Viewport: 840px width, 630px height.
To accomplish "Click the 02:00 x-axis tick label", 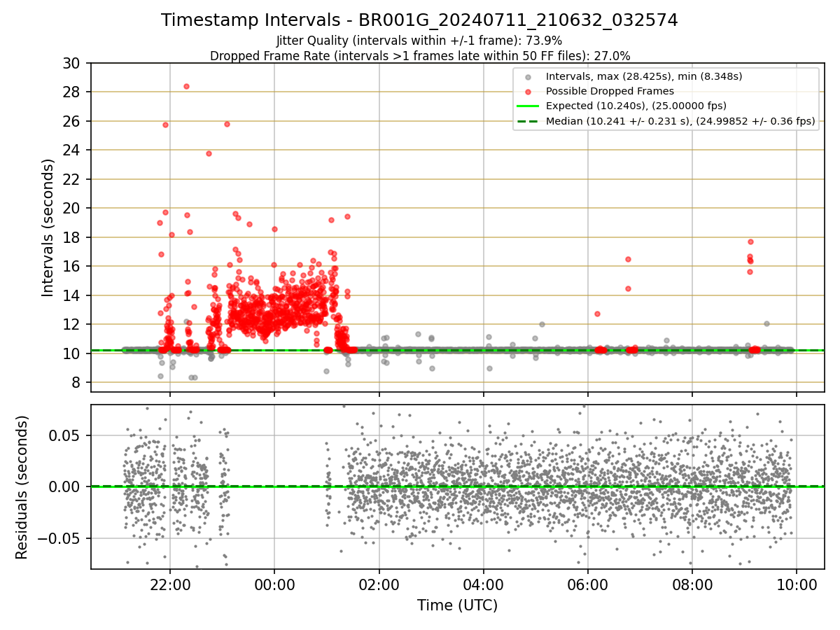I will coord(379,584).
